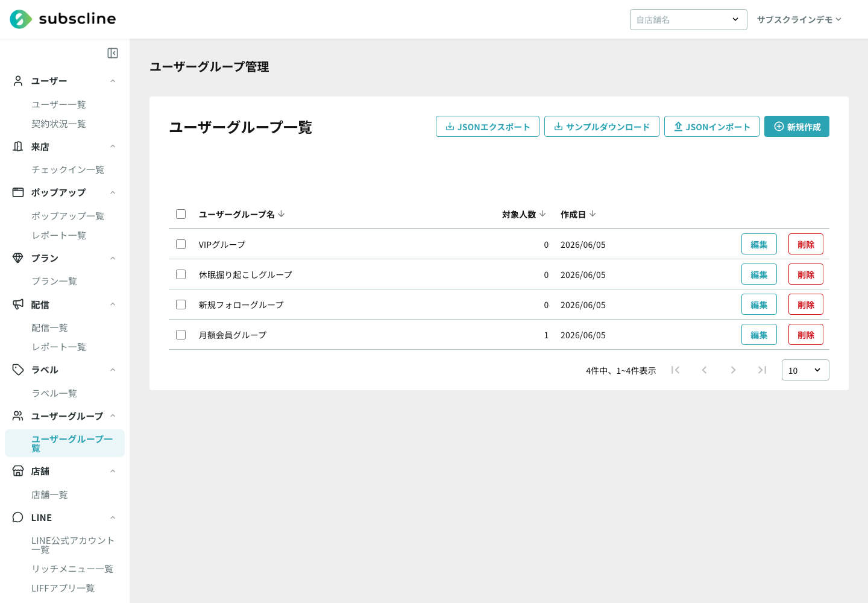Click the 来店 building icon in sidebar
The width and height of the screenshot is (868, 603).
18,147
